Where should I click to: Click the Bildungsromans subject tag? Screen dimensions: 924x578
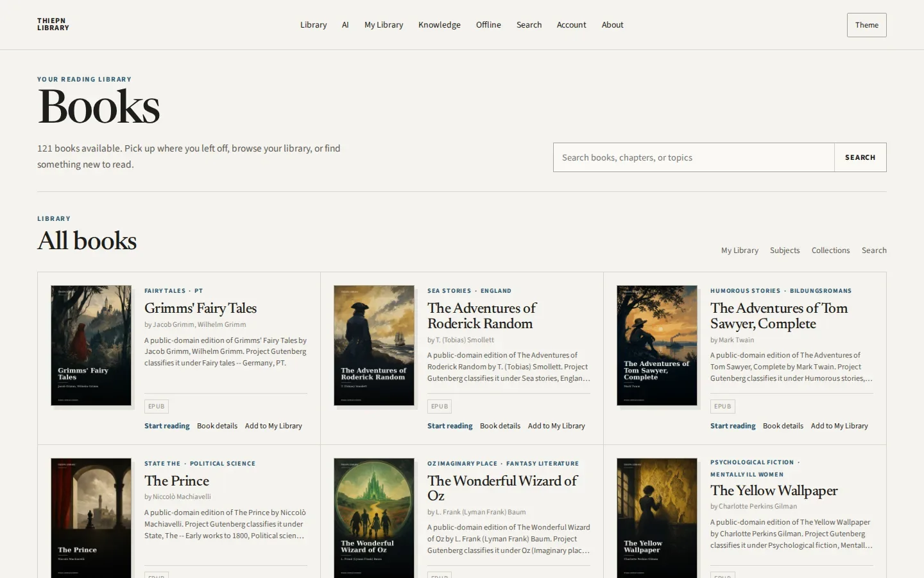821,291
